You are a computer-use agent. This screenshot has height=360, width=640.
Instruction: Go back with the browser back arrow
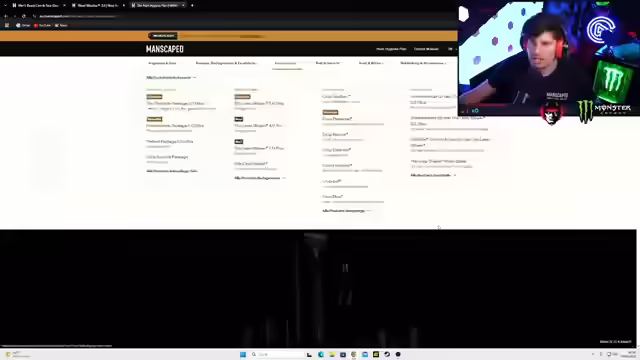[x=6, y=16]
